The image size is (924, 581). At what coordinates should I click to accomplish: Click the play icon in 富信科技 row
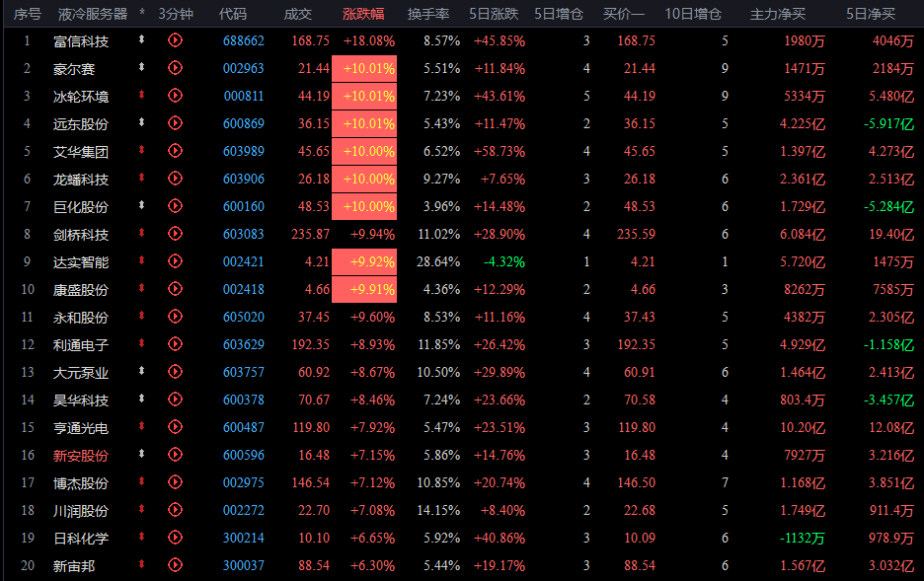(x=175, y=40)
